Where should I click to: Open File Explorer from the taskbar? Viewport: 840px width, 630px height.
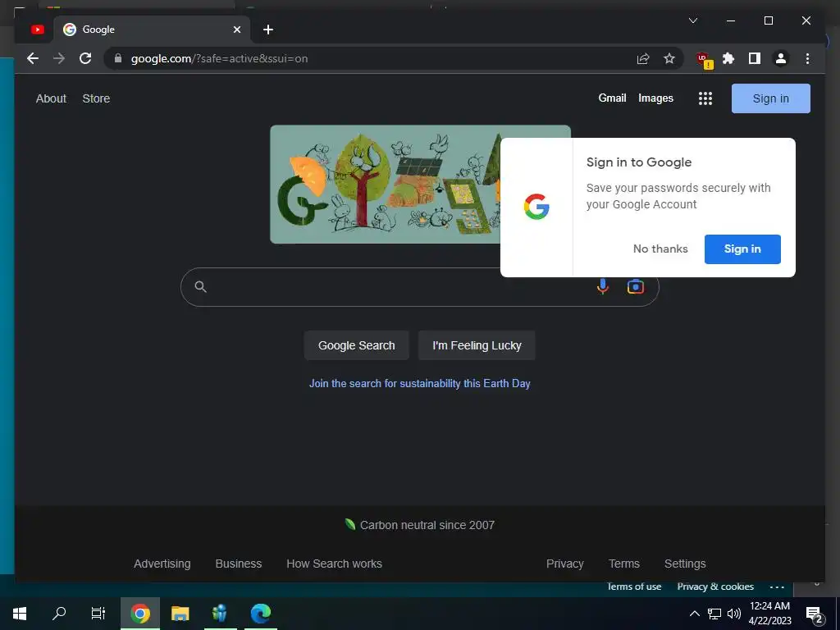[x=180, y=614]
